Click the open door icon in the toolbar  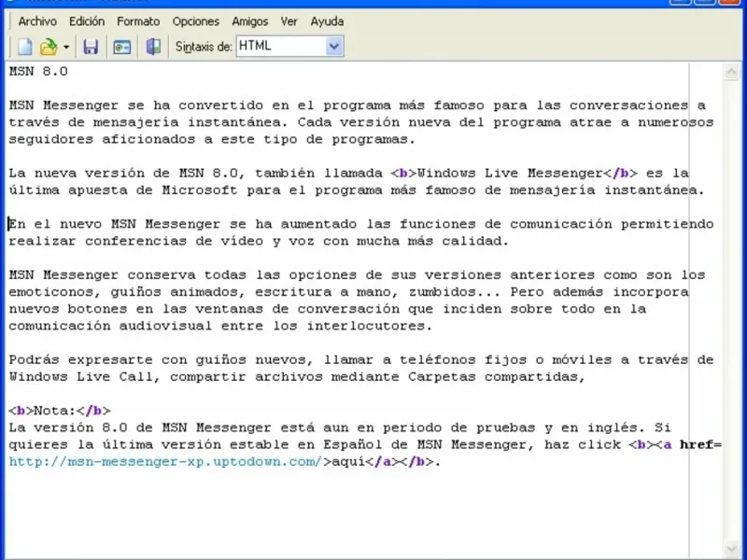pos(153,47)
